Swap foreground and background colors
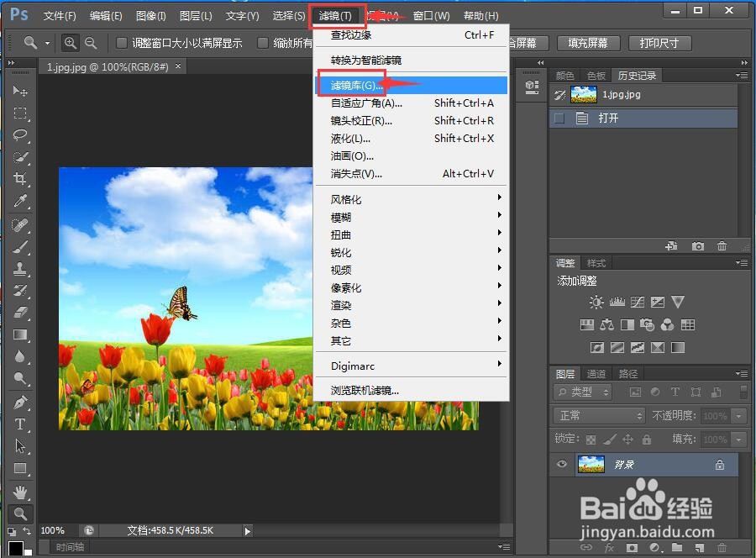The image size is (756, 558). (27, 531)
